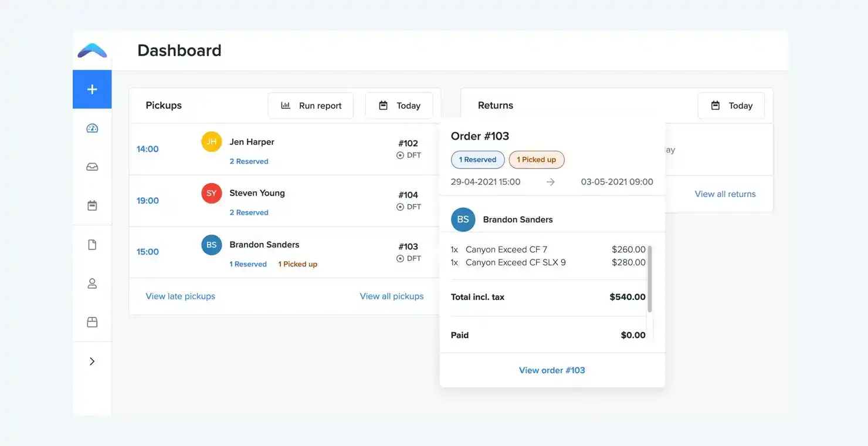Open the Pickups Today date dropdown
This screenshot has width=868, height=446.
click(399, 106)
